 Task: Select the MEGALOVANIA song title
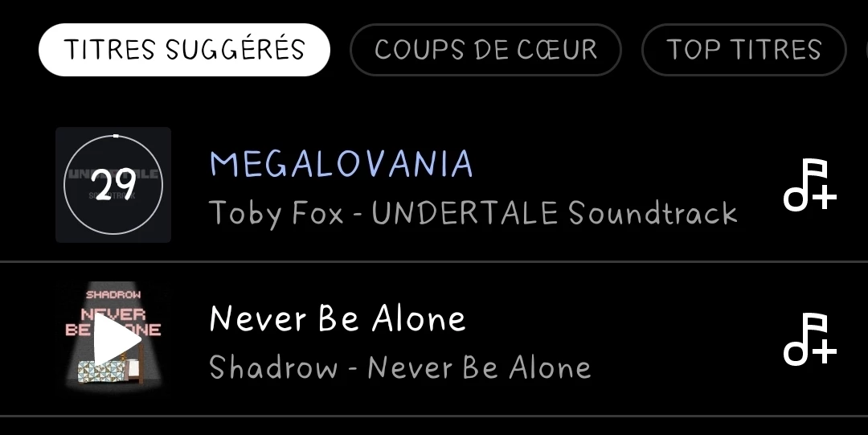[x=341, y=164]
